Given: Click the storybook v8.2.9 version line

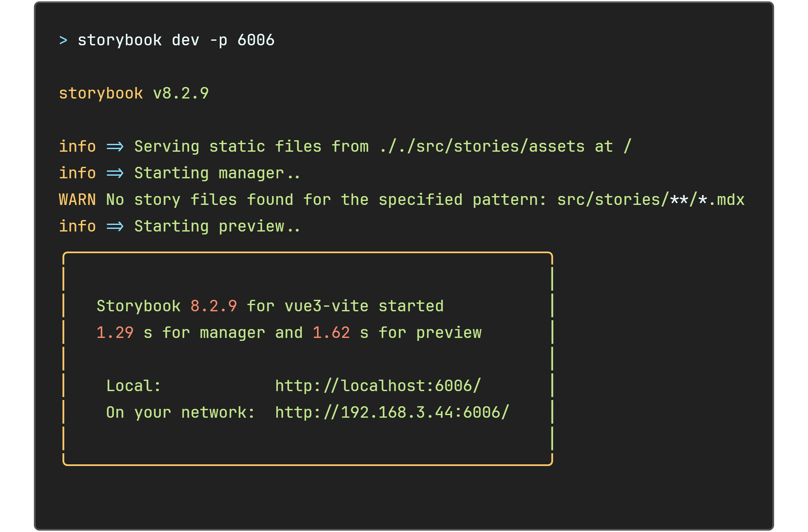Looking at the screenshot, I should coord(134,94).
